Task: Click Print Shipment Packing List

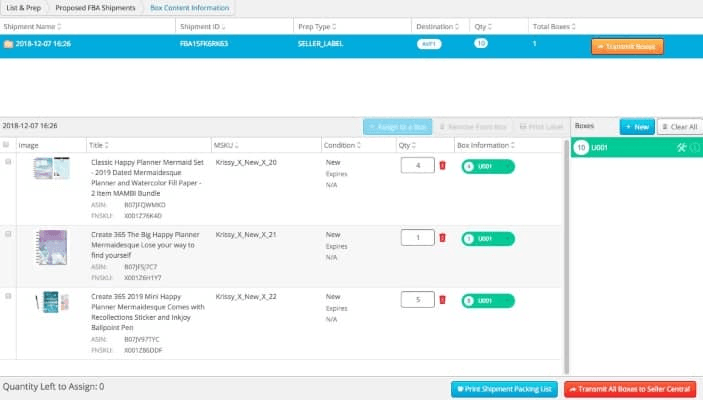Action: pos(504,389)
